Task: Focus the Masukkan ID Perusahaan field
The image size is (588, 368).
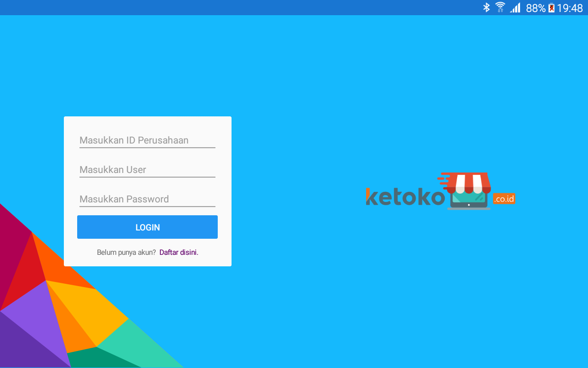Action: click(x=147, y=140)
